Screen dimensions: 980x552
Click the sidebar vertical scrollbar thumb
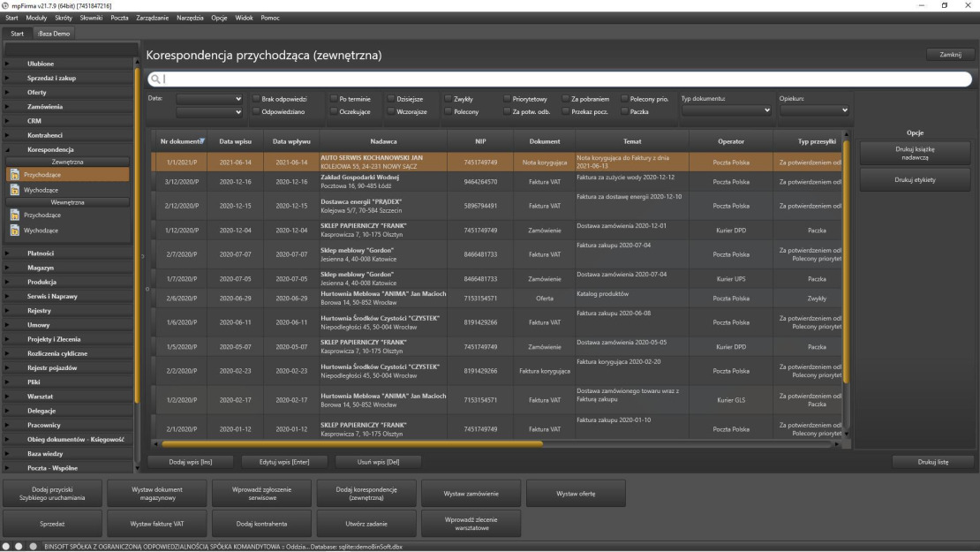coord(138,235)
